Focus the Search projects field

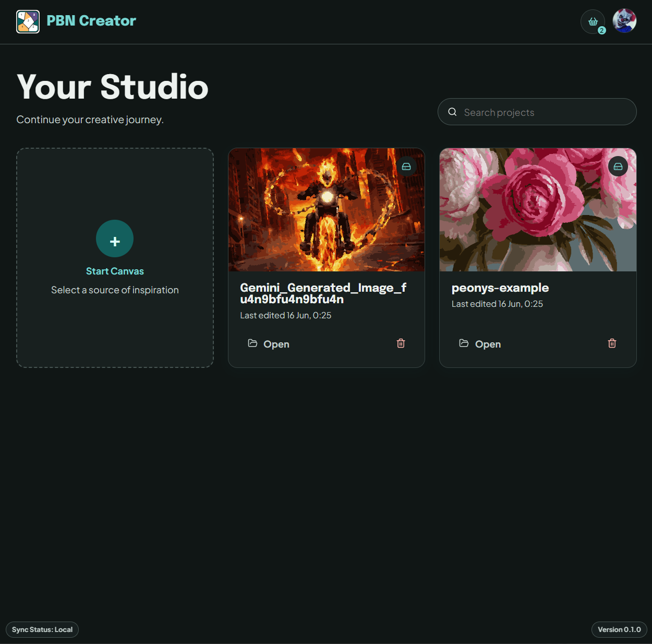point(537,112)
